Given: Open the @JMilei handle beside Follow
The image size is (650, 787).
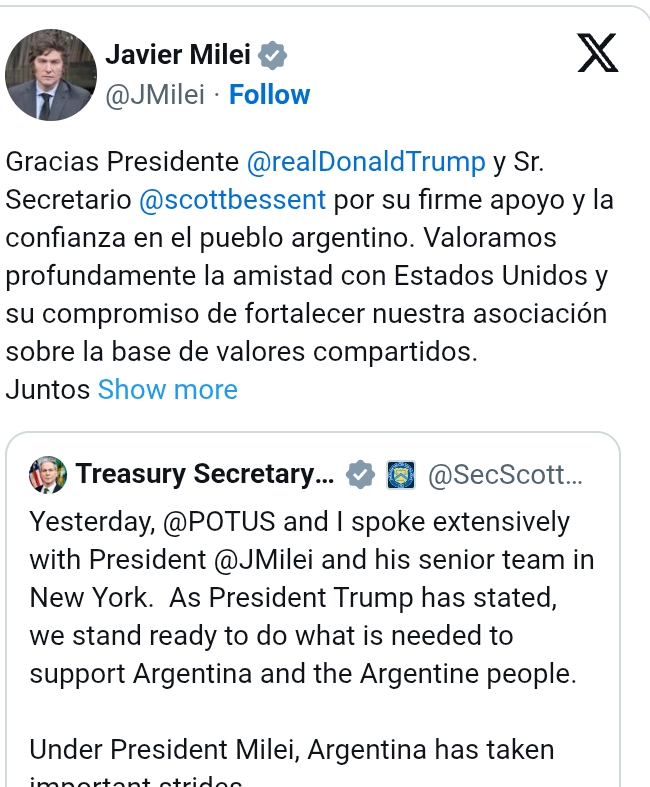Looking at the screenshot, I should (x=155, y=95).
